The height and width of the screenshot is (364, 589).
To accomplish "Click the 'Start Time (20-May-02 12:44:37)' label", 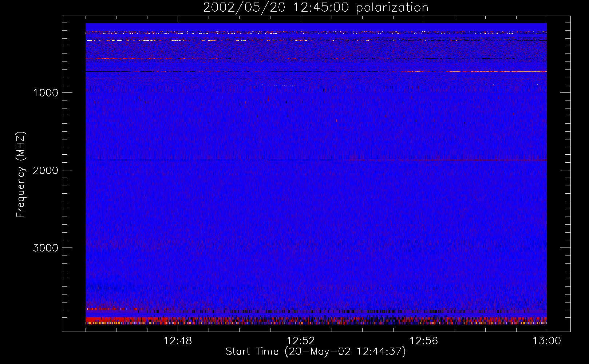I will [x=316, y=352].
